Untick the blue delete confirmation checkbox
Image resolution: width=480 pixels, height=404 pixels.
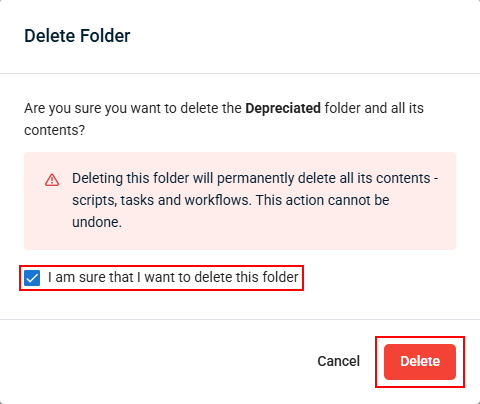tap(32, 278)
